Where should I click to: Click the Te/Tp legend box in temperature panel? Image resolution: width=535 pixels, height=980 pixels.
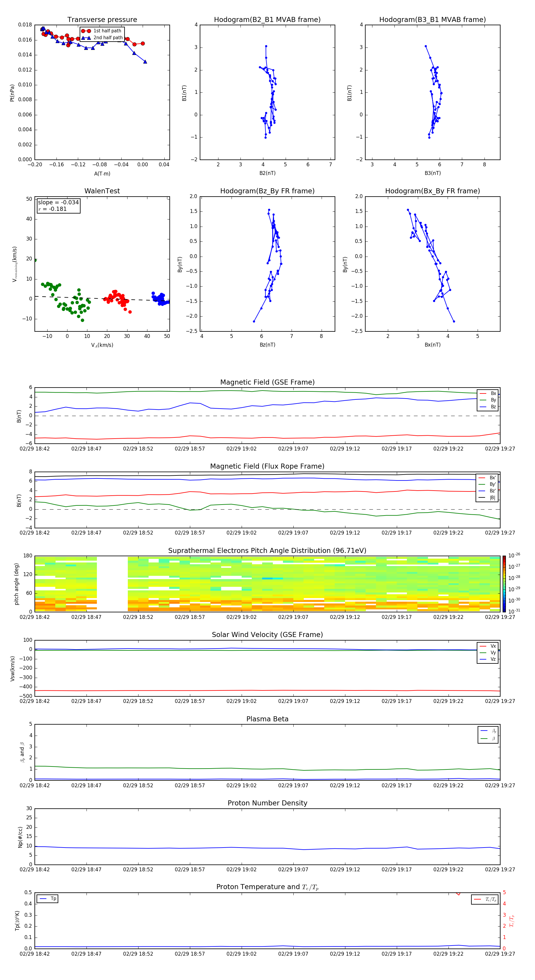pyautogui.click(x=485, y=900)
